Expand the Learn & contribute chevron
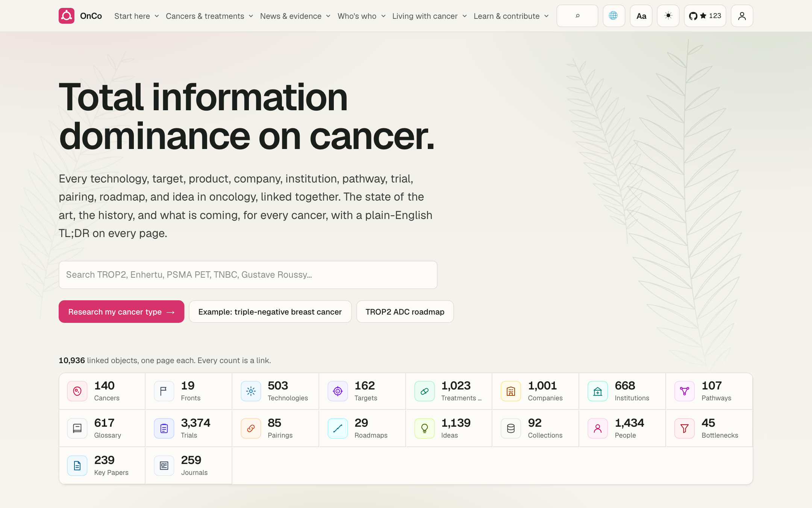Image resolution: width=812 pixels, height=508 pixels. (547, 16)
